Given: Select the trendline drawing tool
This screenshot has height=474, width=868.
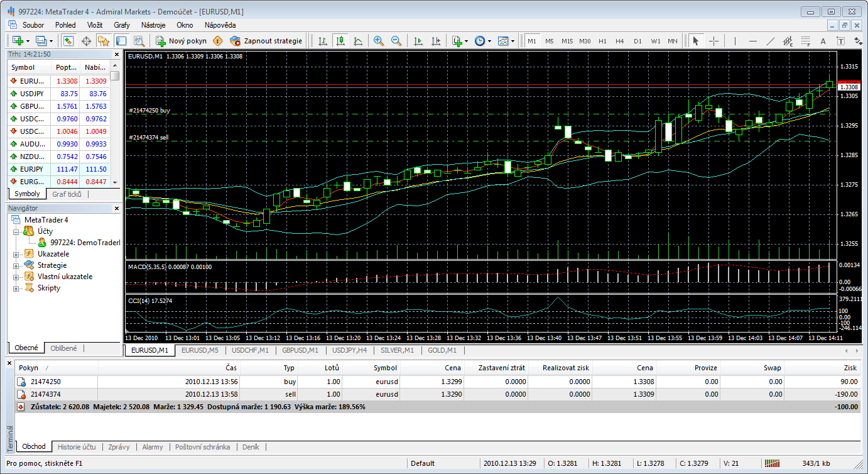Looking at the screenshot, I should click(x=771, y=41).
